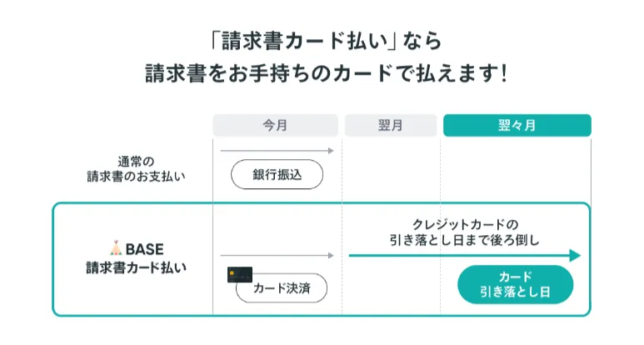
Task: Click the gray arrow above 銀行振込
Action: coord(277,151)
